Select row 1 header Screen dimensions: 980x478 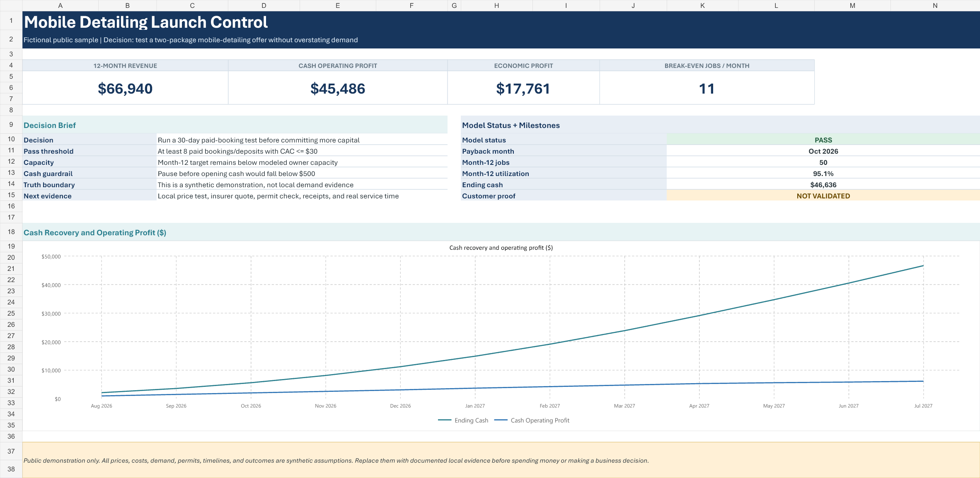11,20
